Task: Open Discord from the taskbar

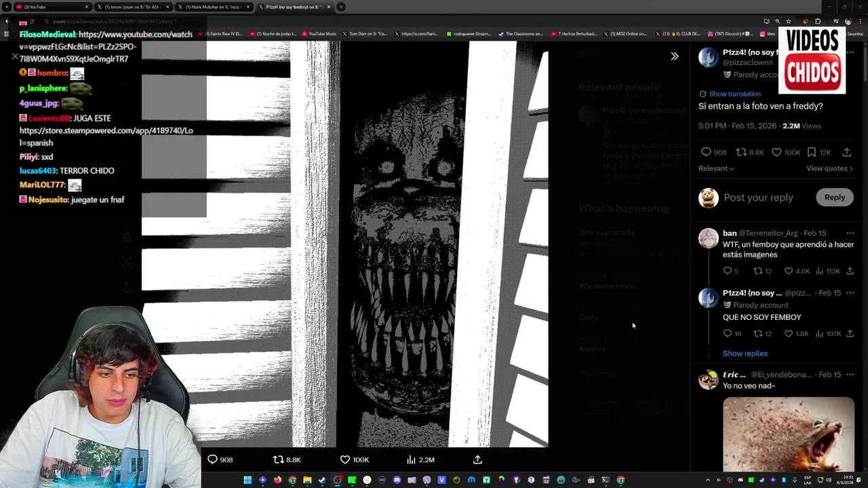Action: 397,480
